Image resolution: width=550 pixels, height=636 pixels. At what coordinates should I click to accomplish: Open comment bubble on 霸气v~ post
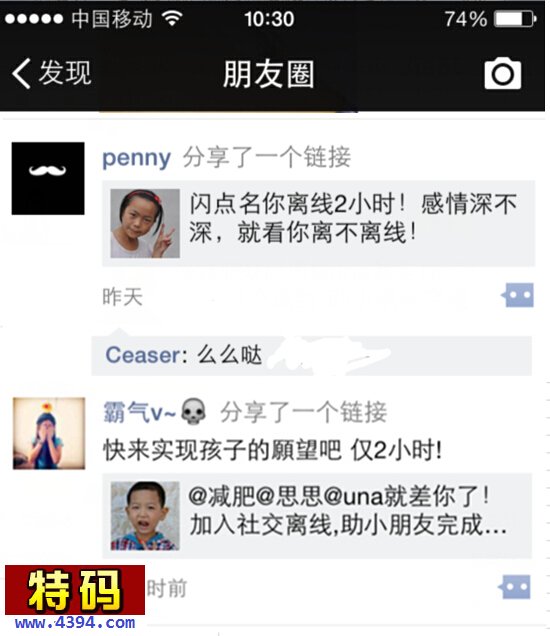tap(514, 587)
